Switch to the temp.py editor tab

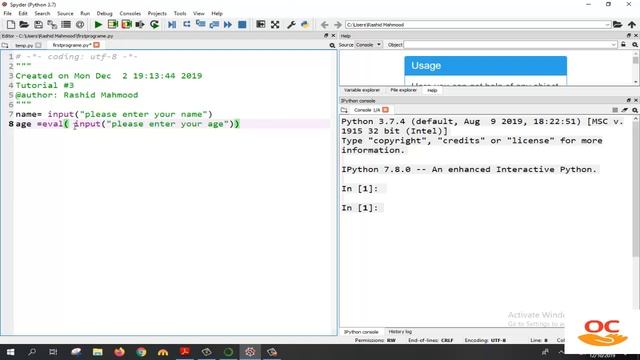pyautogui.click(x=24, y=45)
